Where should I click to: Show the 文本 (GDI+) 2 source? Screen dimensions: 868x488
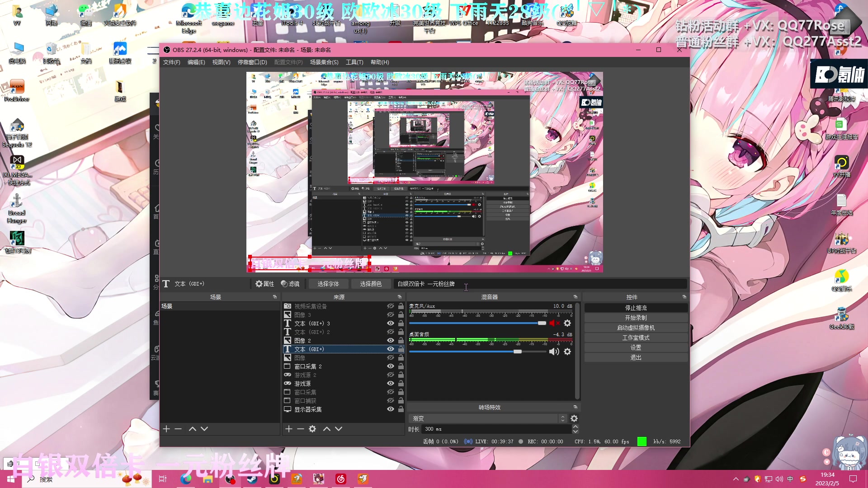[x=391, y=332]
